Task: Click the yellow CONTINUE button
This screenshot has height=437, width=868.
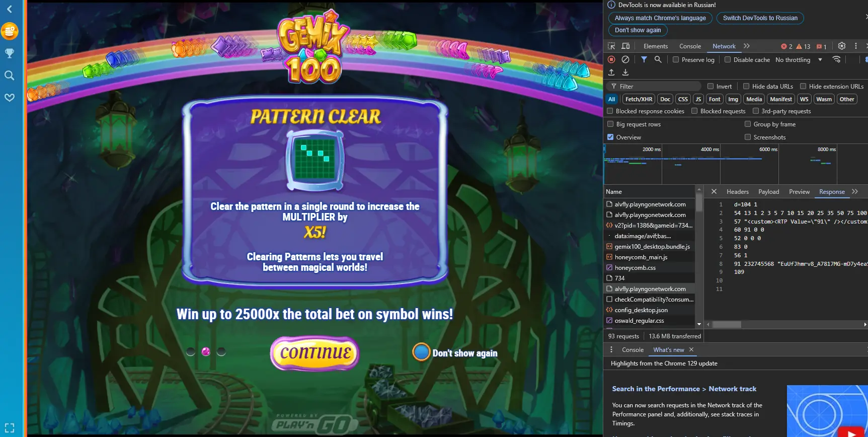Action: pos(315,353)
